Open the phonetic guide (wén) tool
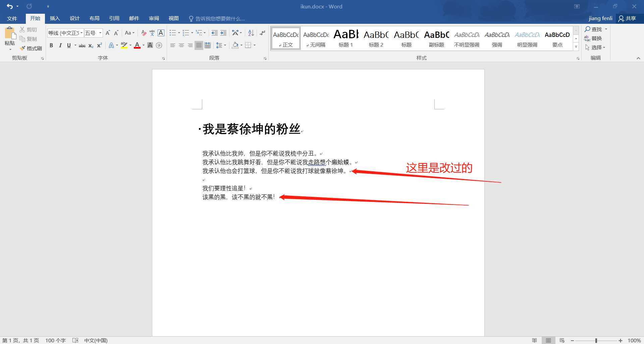The image size is (644, 344). click(x=152, y=33)
